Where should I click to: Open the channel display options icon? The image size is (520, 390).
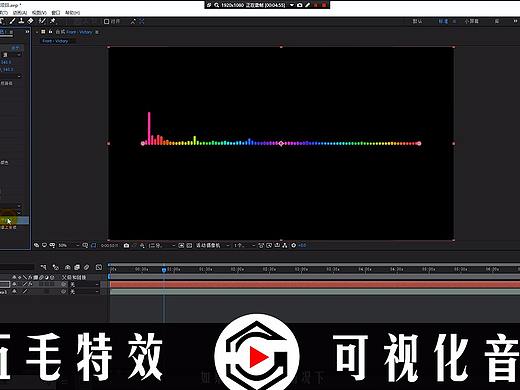[x=142, y=245]
